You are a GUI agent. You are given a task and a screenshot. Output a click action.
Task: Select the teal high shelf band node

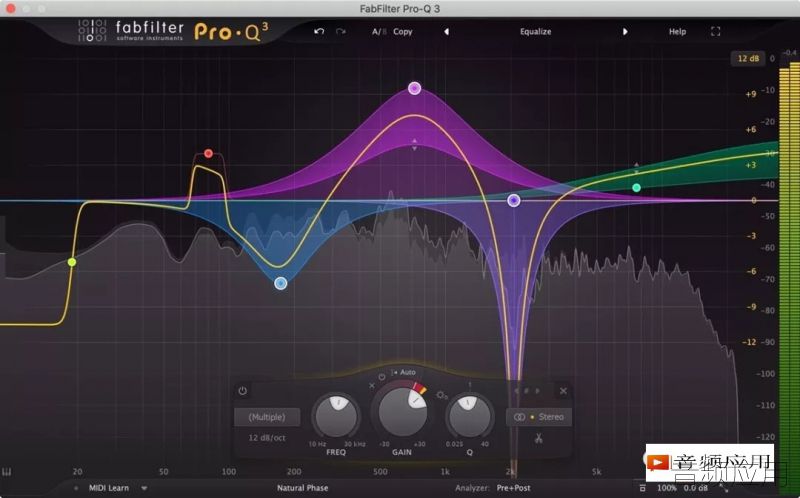point(636,188)
